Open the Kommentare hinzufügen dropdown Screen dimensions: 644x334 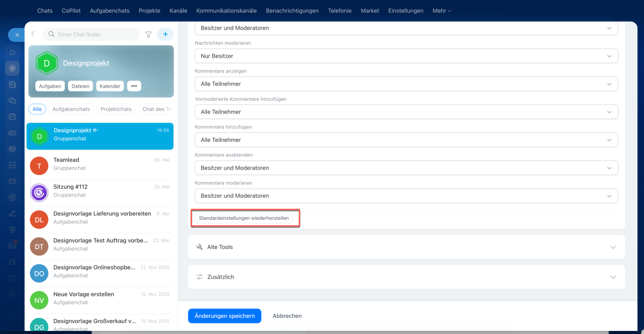pos(407,140)
